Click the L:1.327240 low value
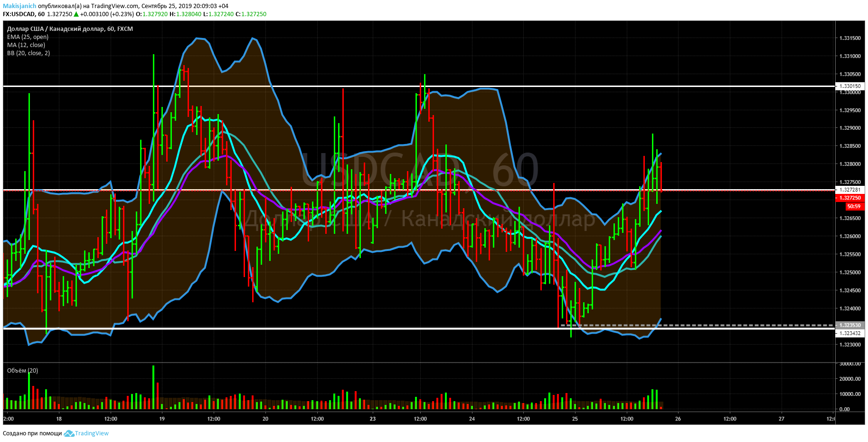868x442 pixels. (x=218, y=14)
